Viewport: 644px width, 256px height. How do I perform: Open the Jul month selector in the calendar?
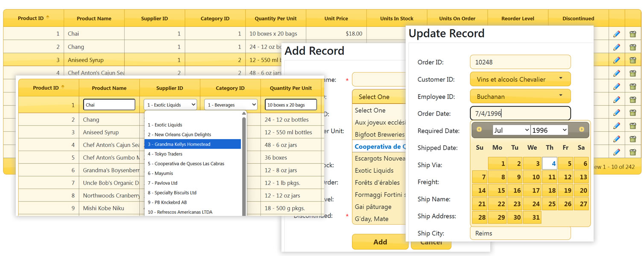[x=511, y=130]
